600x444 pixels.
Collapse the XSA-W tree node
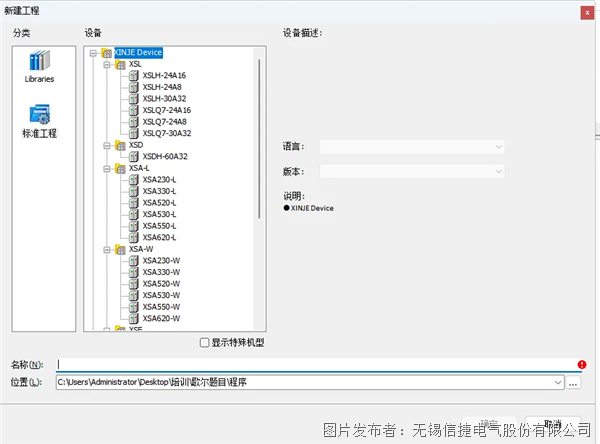point(107,250)
